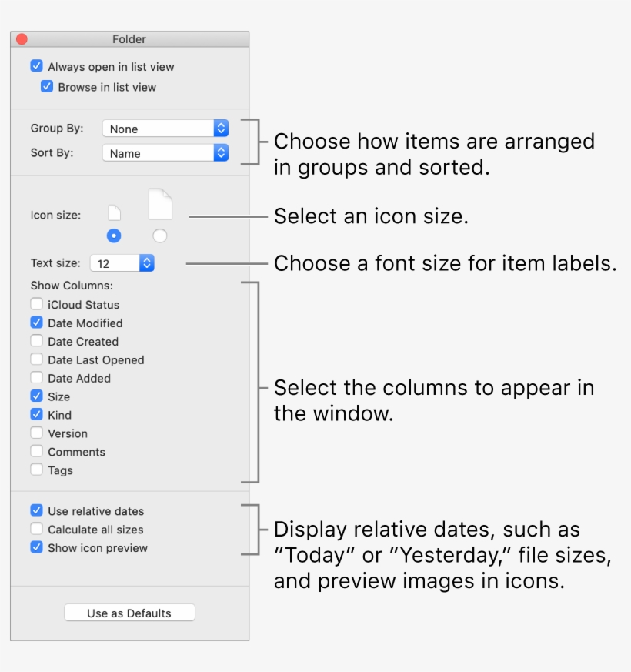Uncheck Browse in list view
The width and height of the screenshot is (631, 672).
pyautogui.click(x=47, y=87)
